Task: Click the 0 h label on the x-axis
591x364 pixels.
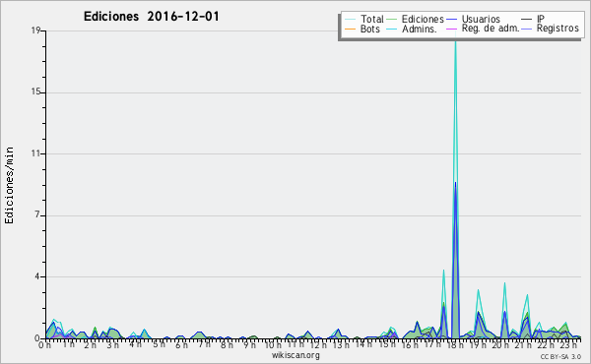Action: tap(45, 344)
